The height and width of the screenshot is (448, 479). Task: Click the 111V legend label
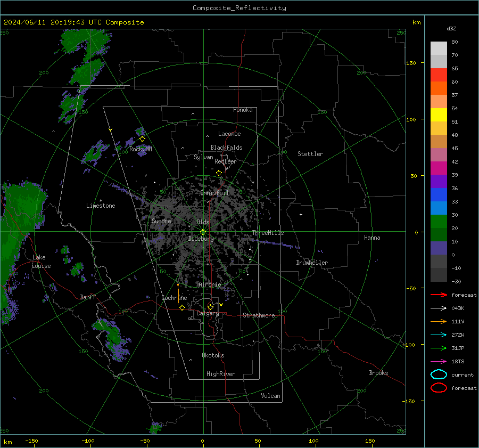(458, 321)
